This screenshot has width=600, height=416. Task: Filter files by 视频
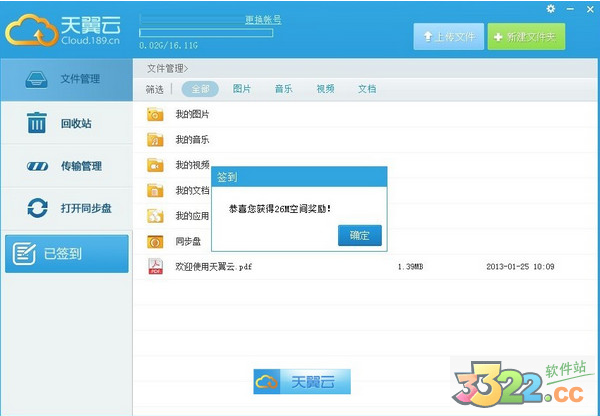[325, 89]
